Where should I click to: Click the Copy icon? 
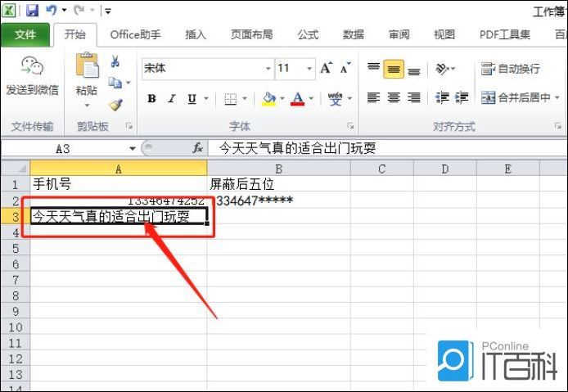(115, 83)
